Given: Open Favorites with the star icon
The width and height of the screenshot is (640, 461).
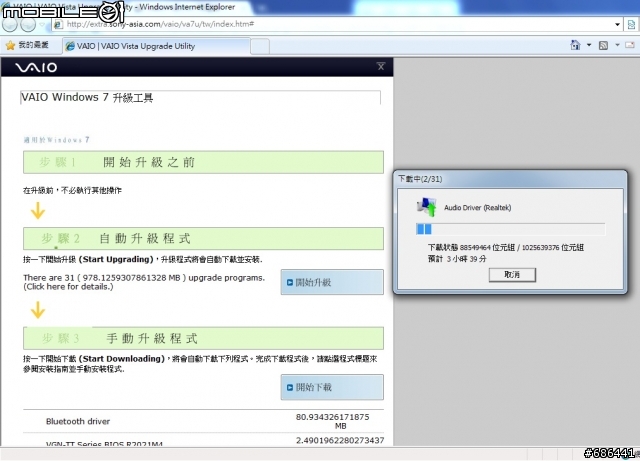Looking at the screenshot, I should point(11,45).
